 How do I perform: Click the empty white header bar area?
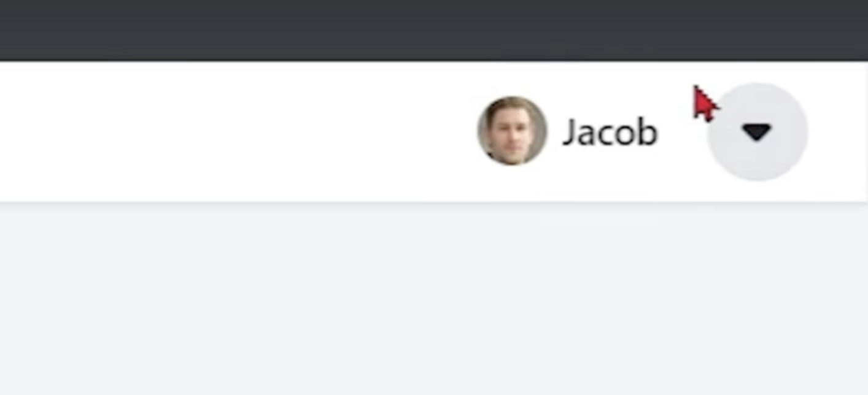[x=233, y=131]
